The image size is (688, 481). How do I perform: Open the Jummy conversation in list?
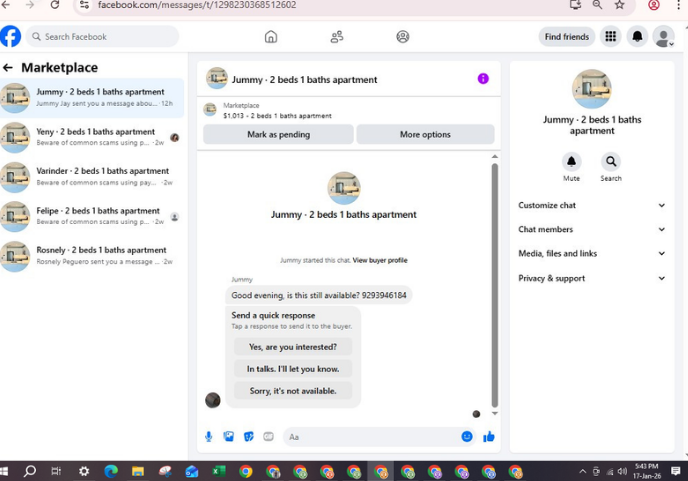coord(92,97)
